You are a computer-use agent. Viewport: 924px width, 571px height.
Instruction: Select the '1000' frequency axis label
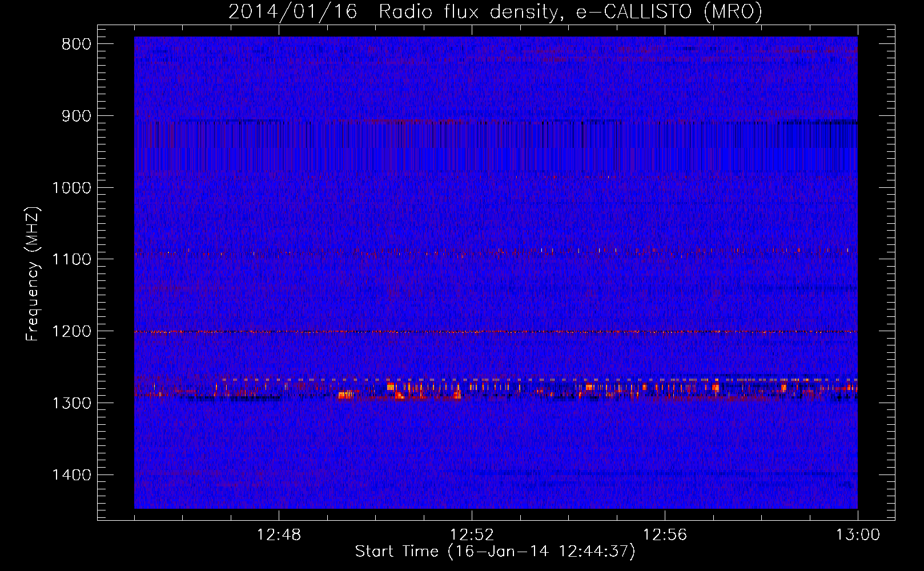coord(71,188)
